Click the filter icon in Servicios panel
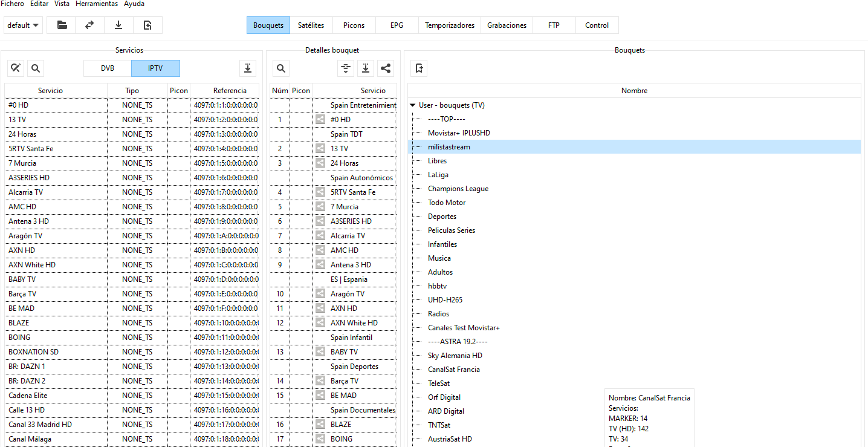This screenshot has height=447, width=868. click(x=16, y=68)
